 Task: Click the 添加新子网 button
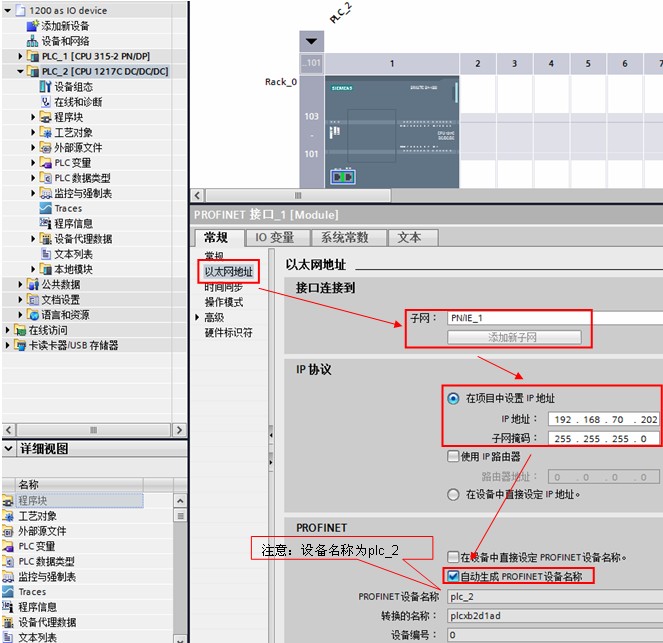514,337
